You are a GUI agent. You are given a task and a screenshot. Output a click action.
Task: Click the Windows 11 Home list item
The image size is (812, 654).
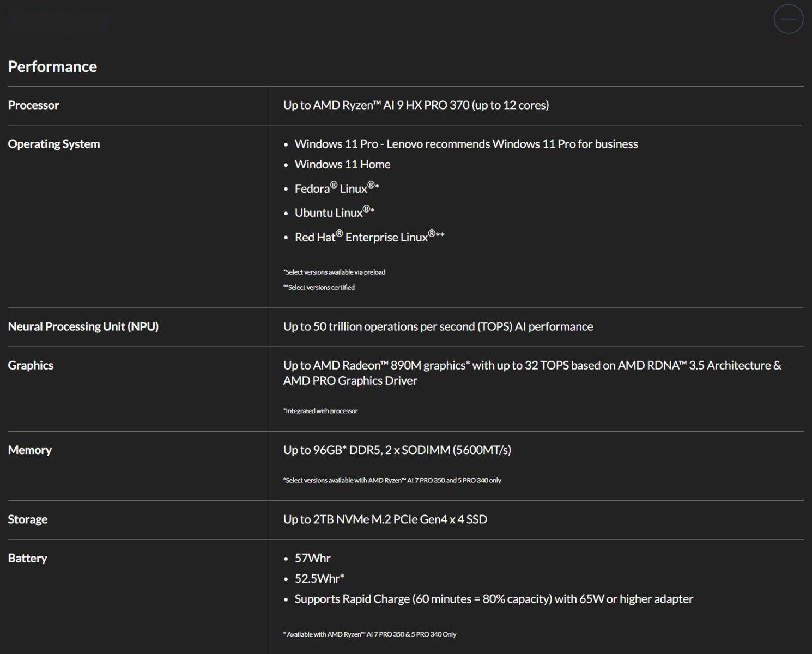tap(342, 164)
